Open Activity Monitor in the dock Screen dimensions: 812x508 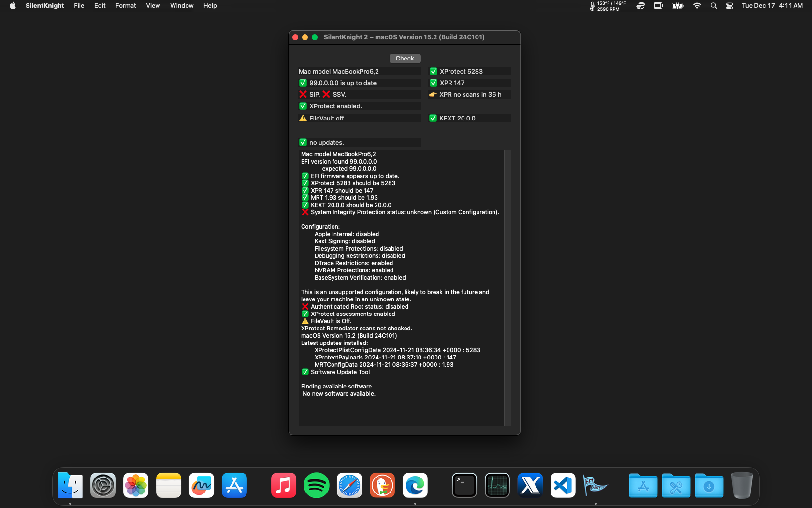click(x=497, y=485)
